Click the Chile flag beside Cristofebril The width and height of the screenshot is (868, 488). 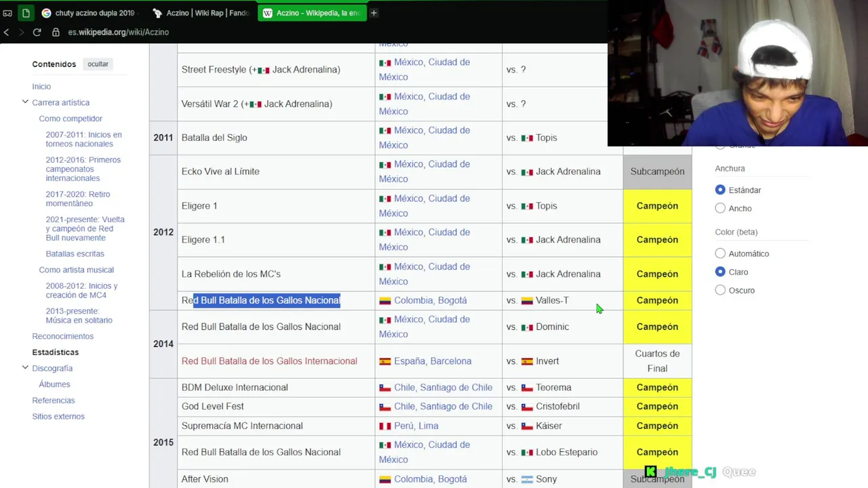pyautogui.click(x=527, y=407)
